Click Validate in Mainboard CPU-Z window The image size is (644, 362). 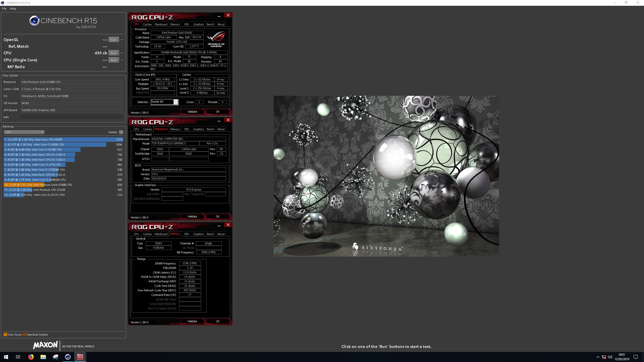coord(192,216)
